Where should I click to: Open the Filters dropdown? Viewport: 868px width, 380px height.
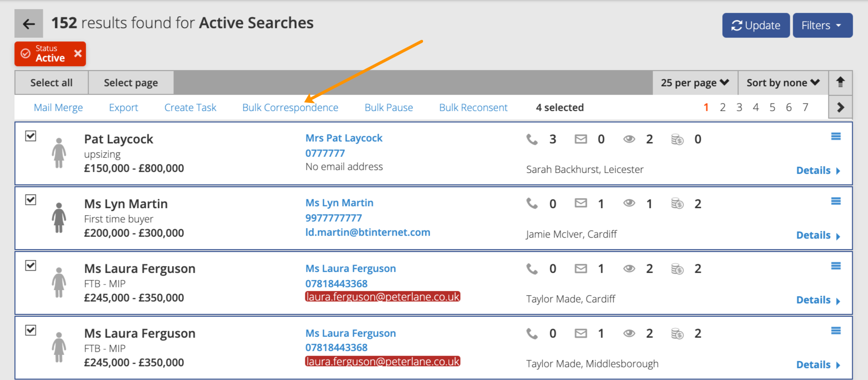[822, 25]
